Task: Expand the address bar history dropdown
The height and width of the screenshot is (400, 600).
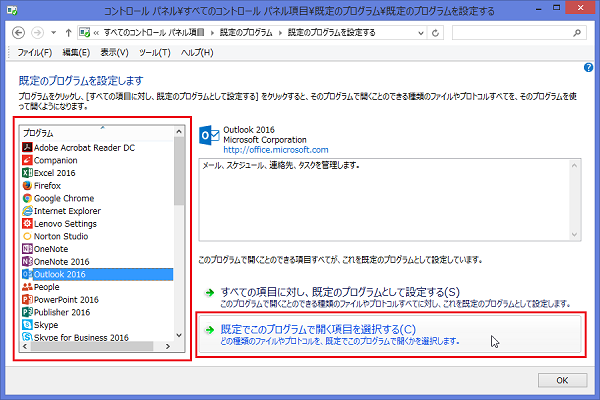Action: 421,33
